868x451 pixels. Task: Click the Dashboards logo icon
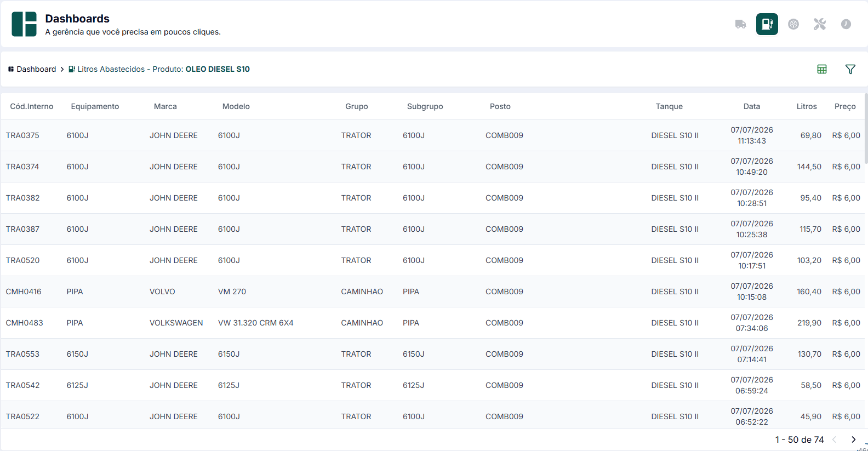[x=24, y=24]
